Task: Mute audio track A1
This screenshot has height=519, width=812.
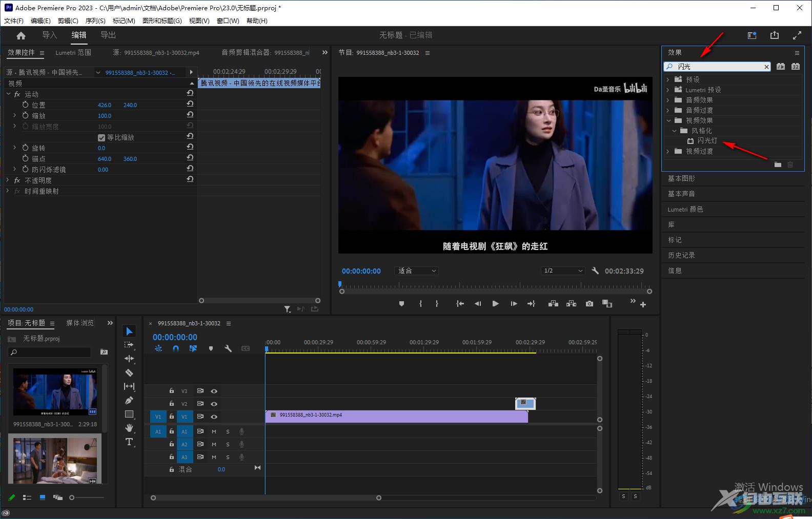Action: tap(214, 431)
